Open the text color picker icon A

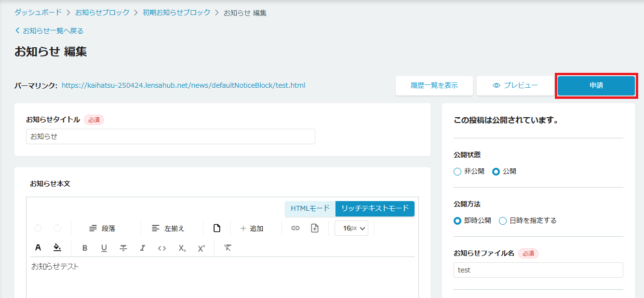pos(38,248)
